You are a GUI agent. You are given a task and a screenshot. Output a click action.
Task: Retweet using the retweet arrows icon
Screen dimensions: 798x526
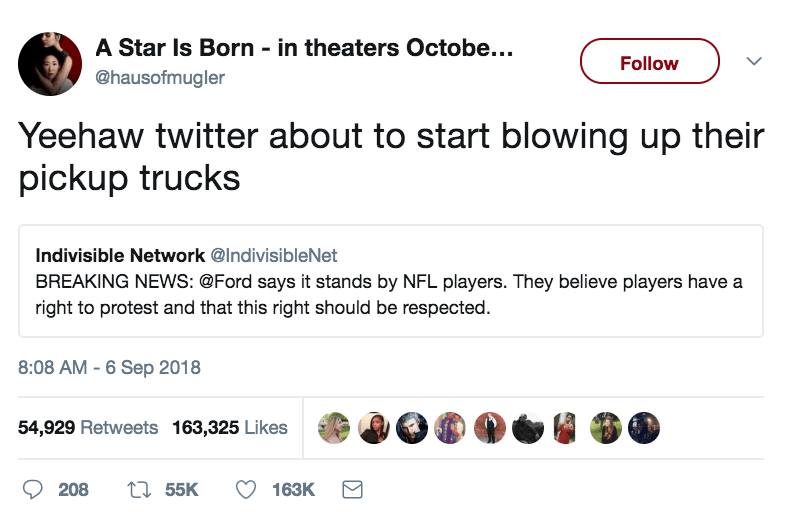(x=142, y=489)
